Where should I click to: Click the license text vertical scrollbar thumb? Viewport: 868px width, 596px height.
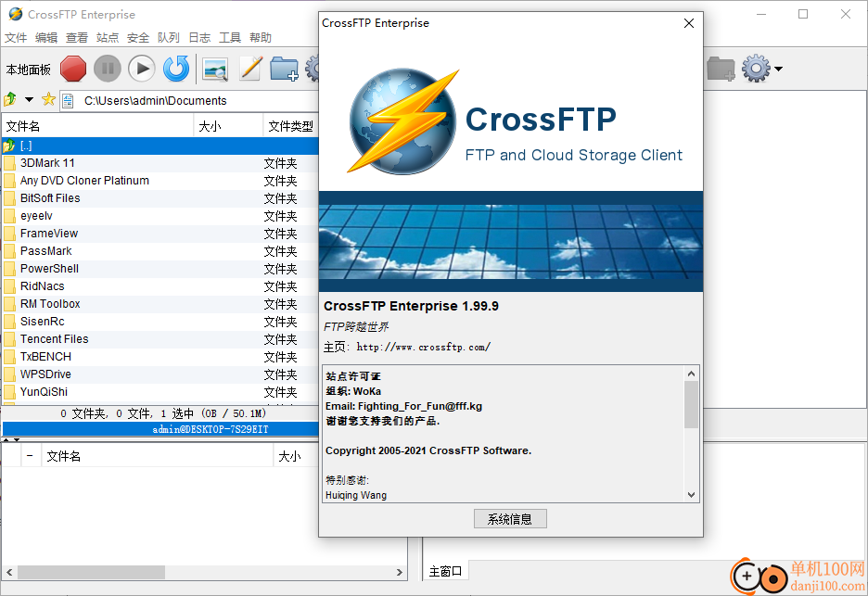(691, 404)
